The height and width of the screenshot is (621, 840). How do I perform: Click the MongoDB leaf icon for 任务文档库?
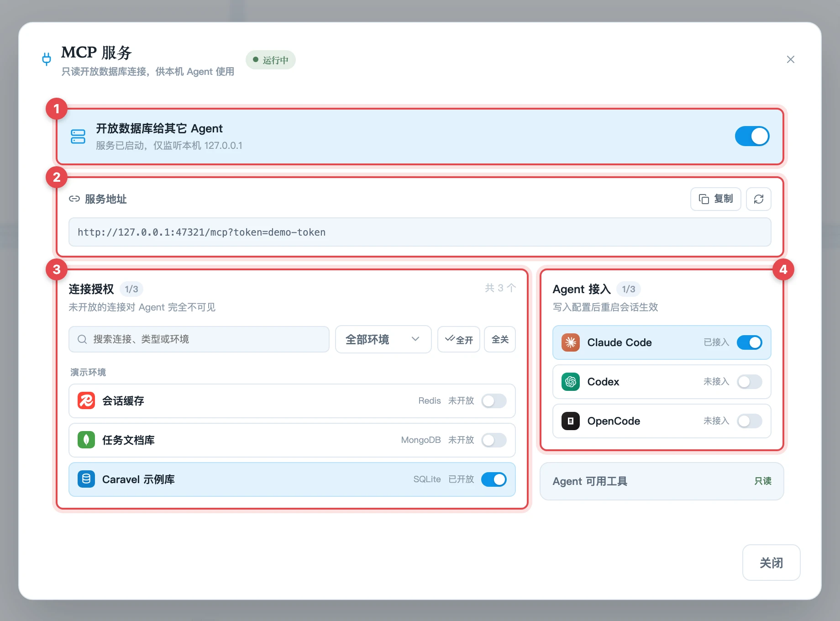[86, 440]
